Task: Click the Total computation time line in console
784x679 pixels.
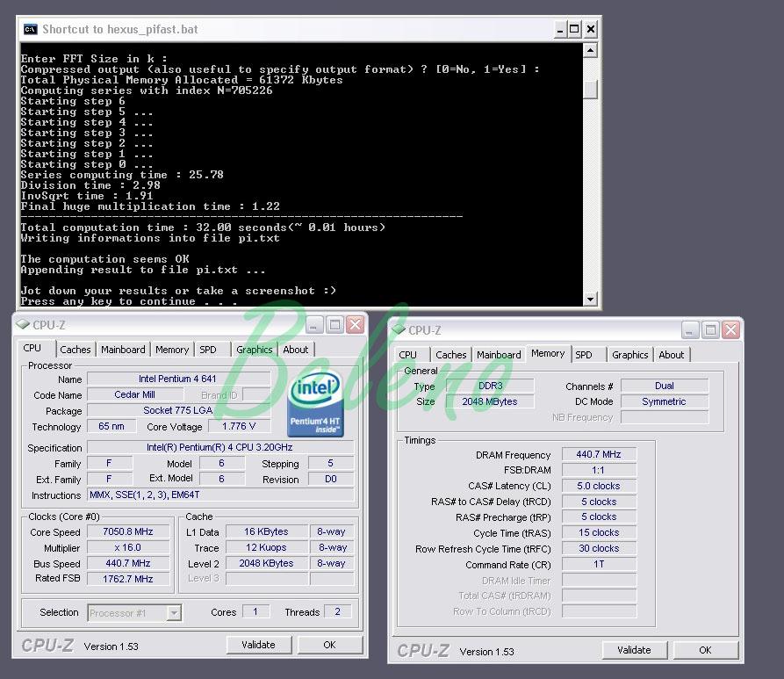Action: (x=203, y=228)
